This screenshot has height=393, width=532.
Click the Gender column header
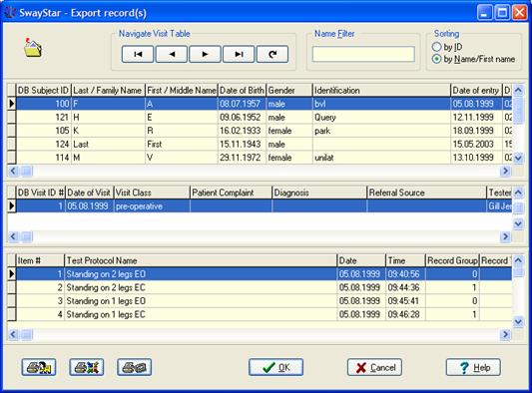(x=289, y=90)
